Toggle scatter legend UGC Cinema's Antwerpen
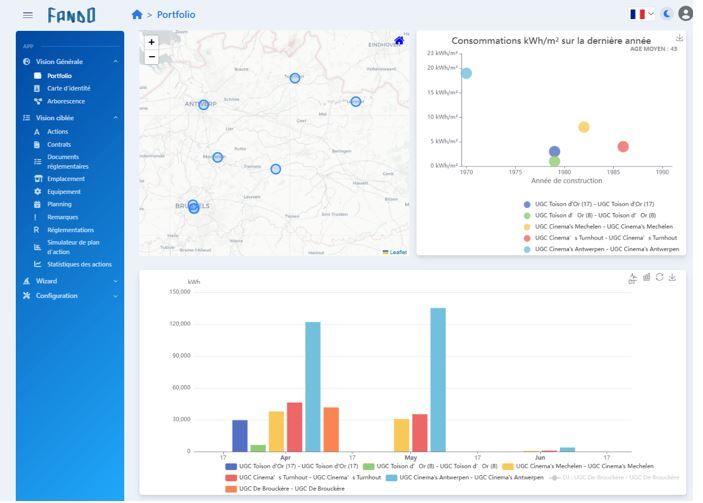This screenshot has width=703, height=503. coord(601,249)
